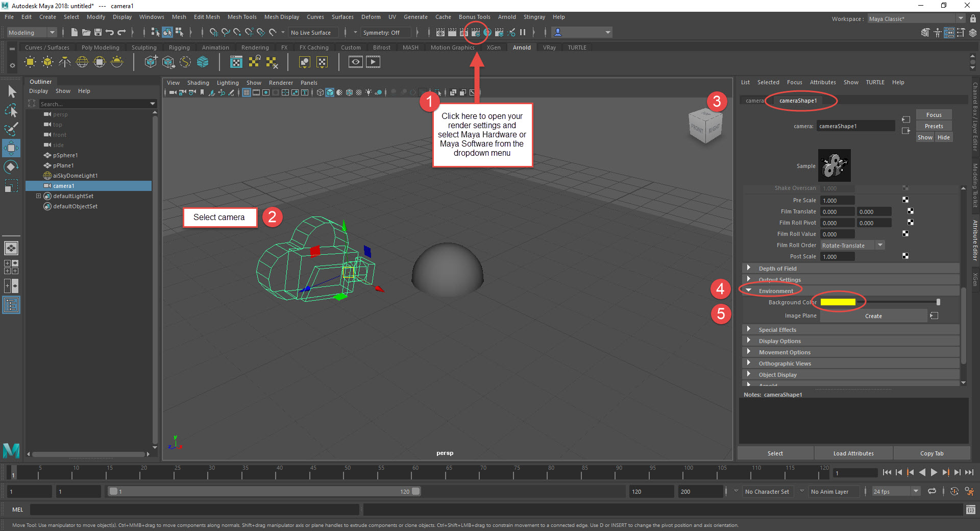The image size is (980, 531).
Task: Switch to the Poly Modeling shelf tab
Action: click(100, 47)
